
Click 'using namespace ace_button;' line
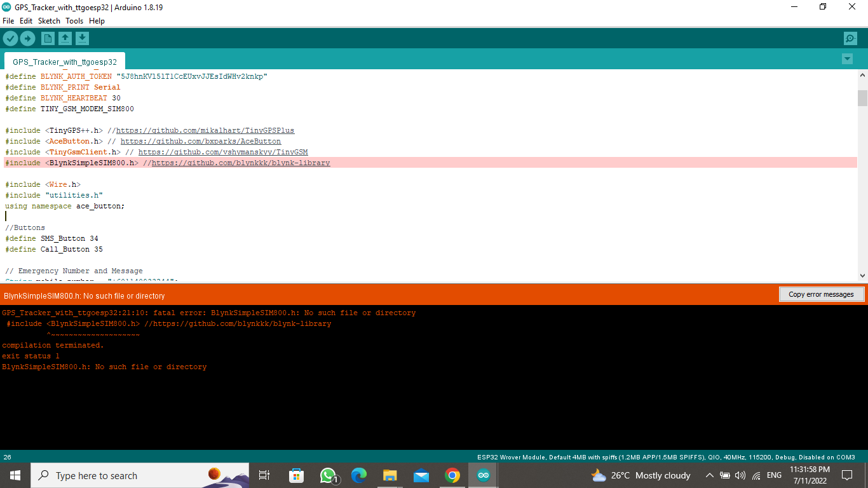(x=65, y=206)
